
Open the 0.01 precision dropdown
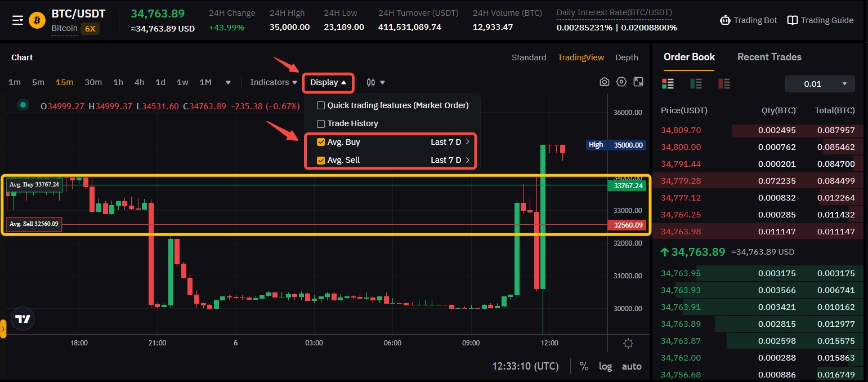coord(820,83)
